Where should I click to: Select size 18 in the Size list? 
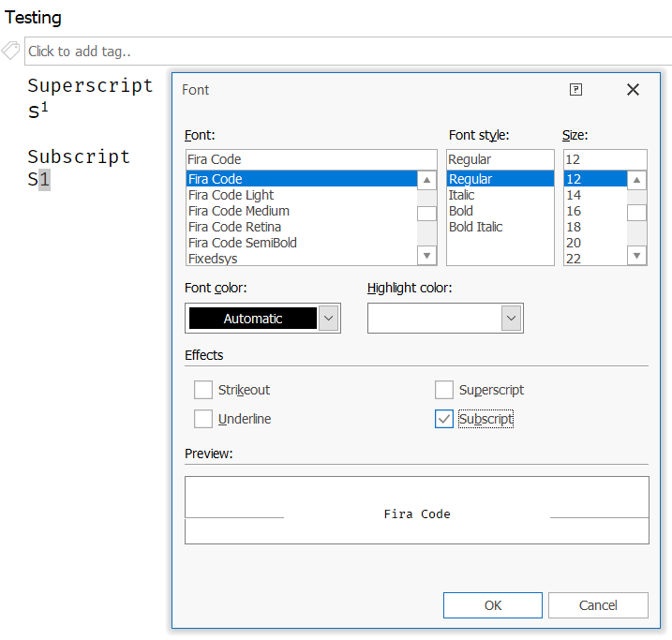tap(574, 227)
